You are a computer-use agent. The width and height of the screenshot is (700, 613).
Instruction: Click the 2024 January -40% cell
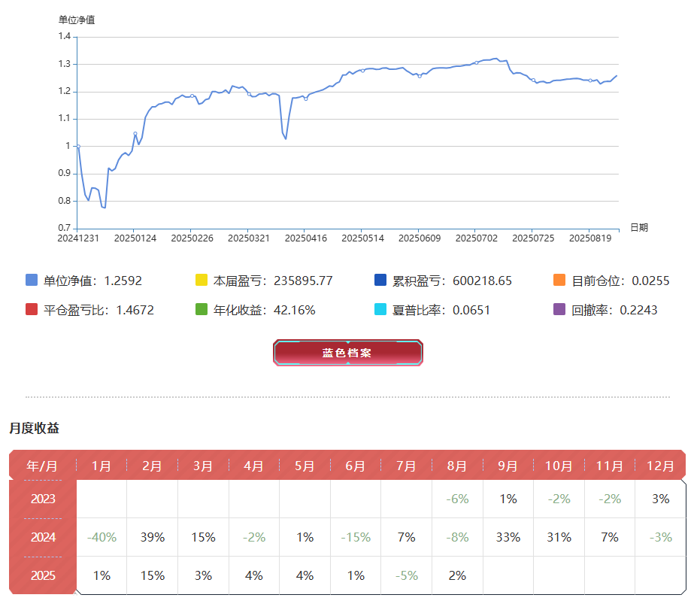[x=102, y=537]
